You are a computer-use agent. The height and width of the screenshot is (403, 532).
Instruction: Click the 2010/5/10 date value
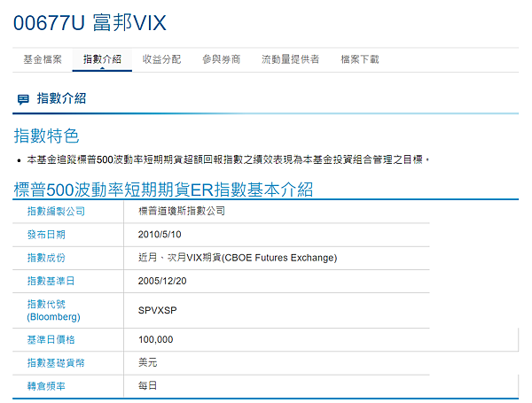tap(160, 235)
